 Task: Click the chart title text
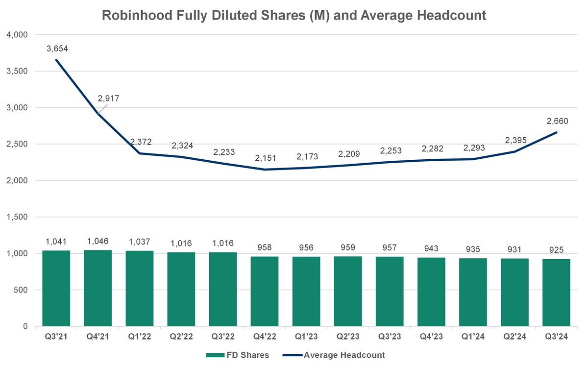tap(294, 15)
